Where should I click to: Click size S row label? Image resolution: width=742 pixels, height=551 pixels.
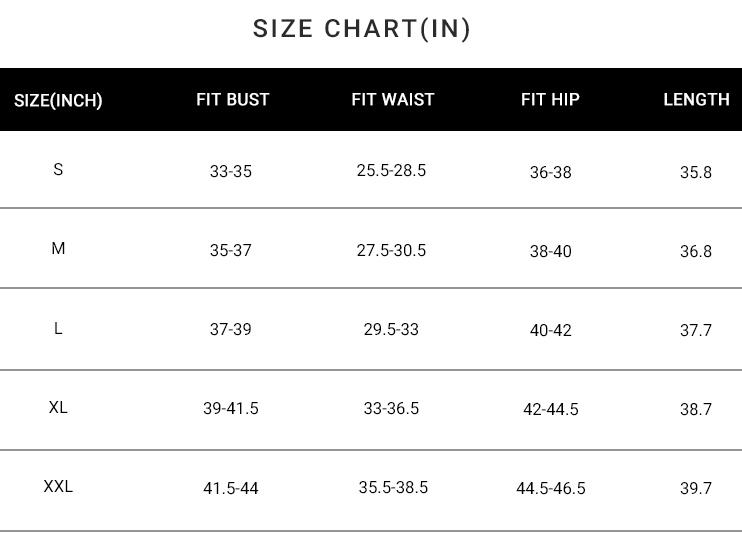click(58, 169)
